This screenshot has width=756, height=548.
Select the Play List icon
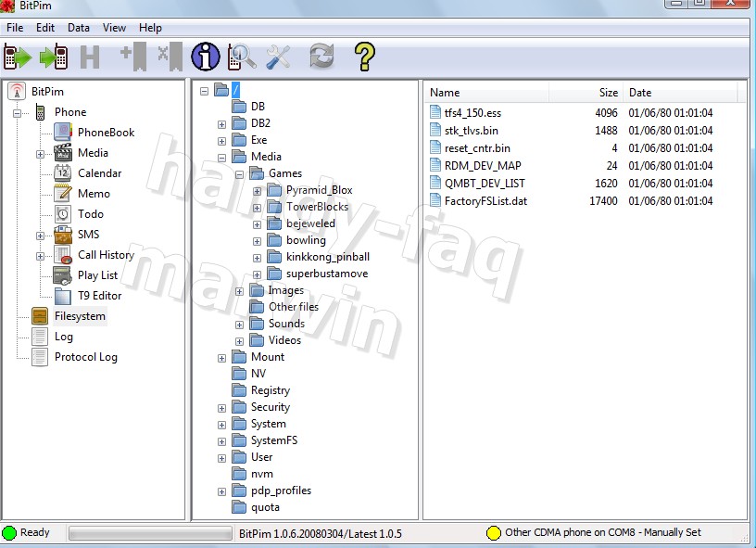(x=63, y=275)
